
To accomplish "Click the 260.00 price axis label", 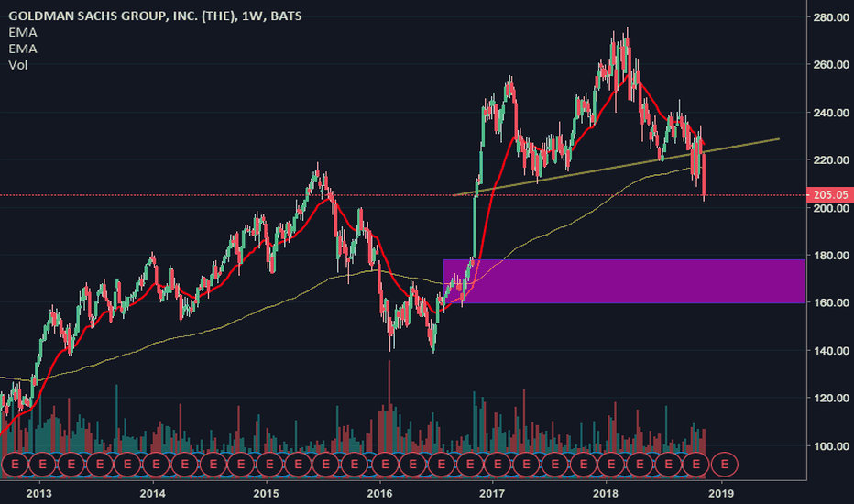I will pyautogui.click(x=831, y=65).
